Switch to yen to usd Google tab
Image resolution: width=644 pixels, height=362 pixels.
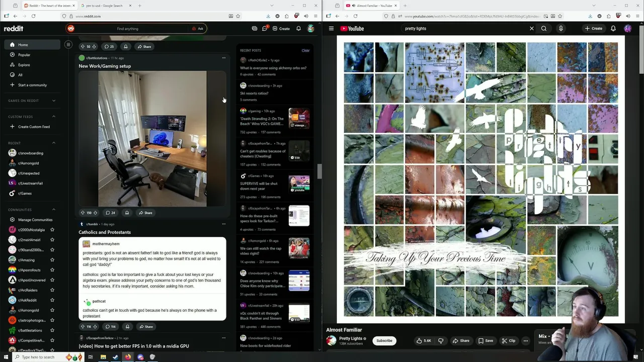coord(105,6)
